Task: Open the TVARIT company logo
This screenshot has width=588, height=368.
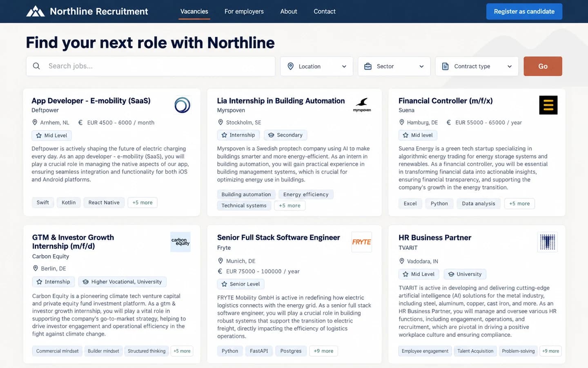Action: [548, 242]
